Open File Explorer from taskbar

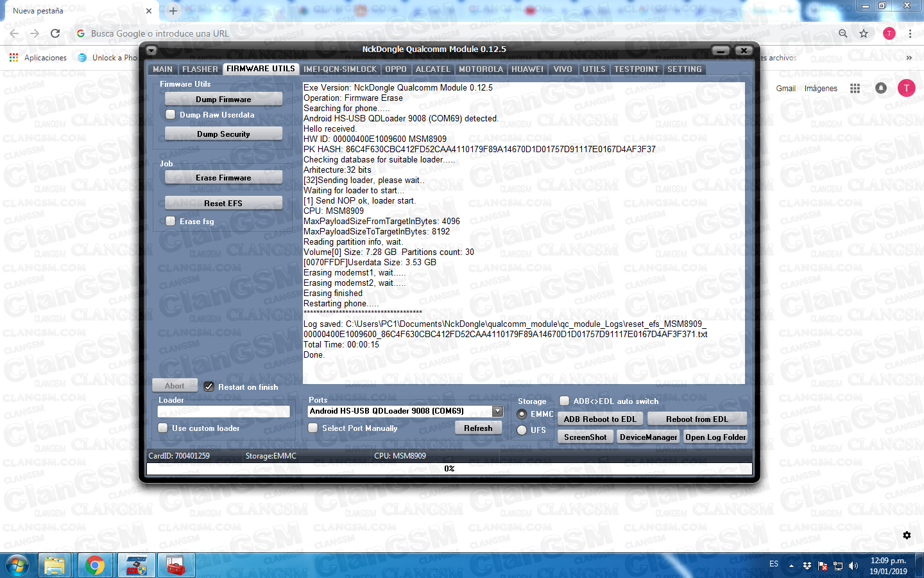[55, 566]
